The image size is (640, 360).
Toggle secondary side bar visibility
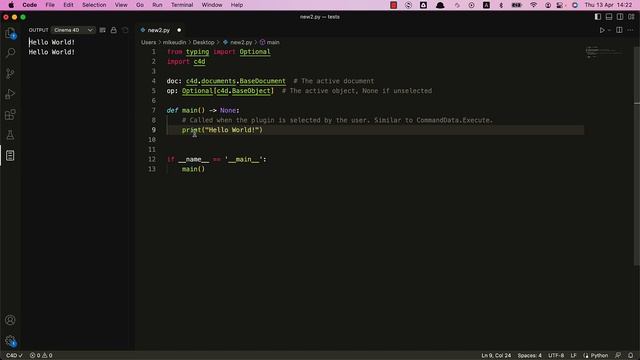click(620, 17)
